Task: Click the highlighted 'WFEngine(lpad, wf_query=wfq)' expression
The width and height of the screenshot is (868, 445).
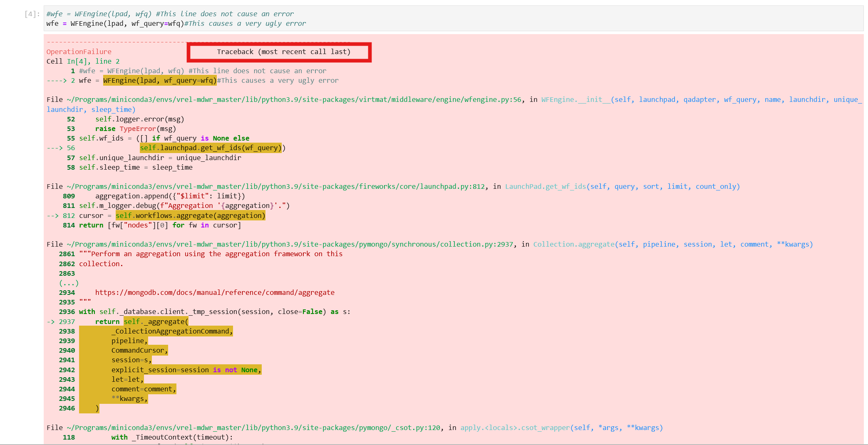Action: coord(160,80)
